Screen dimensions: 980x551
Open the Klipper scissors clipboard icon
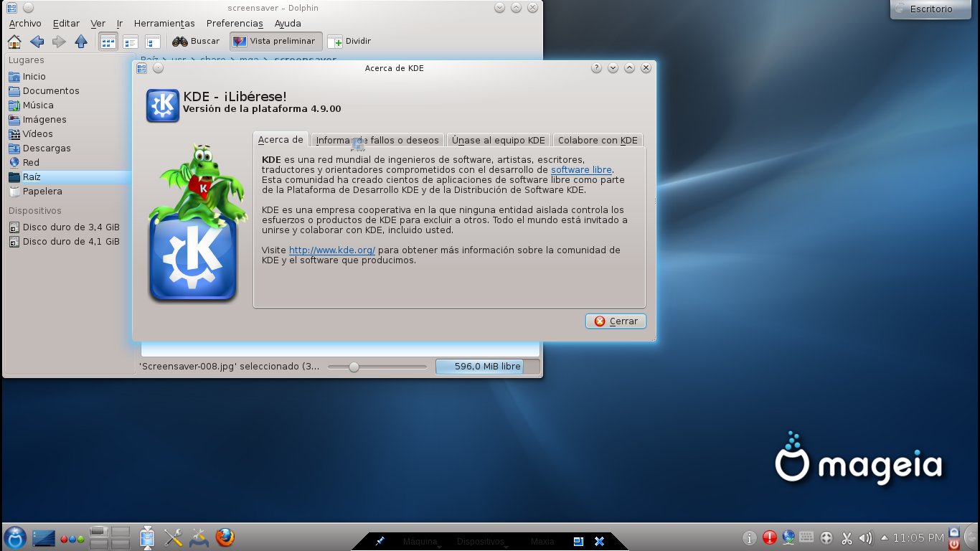[x=847, y=537]
